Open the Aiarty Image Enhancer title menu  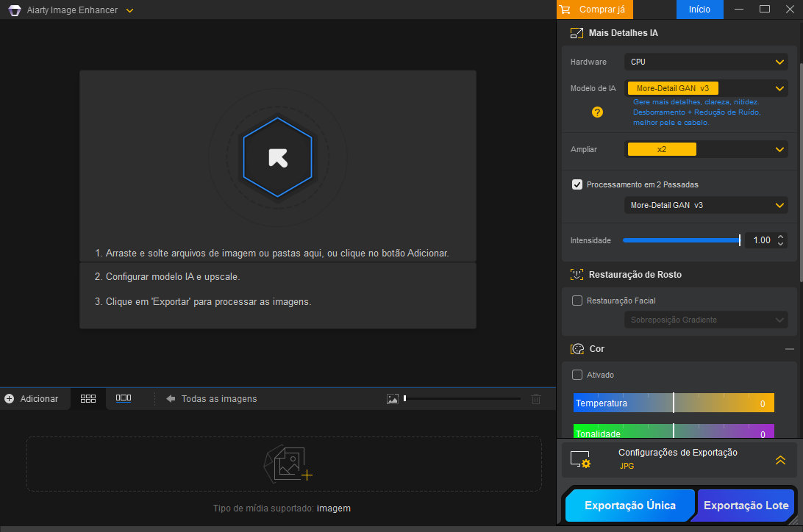[x=129, y=10]
